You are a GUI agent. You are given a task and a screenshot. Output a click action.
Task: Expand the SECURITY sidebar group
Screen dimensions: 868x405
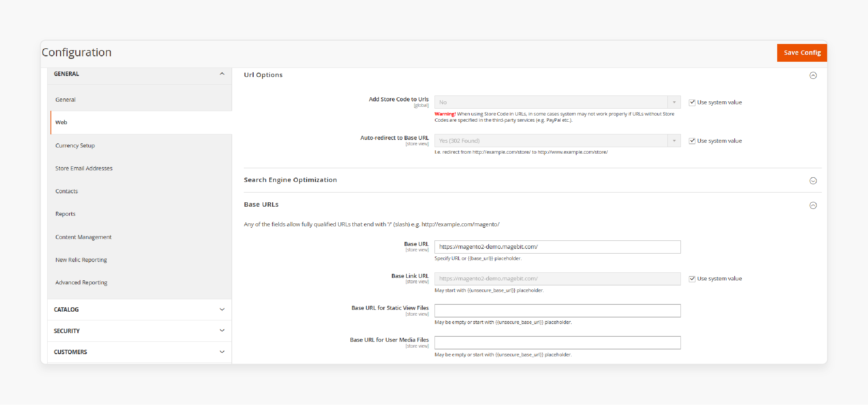(140, 331)
